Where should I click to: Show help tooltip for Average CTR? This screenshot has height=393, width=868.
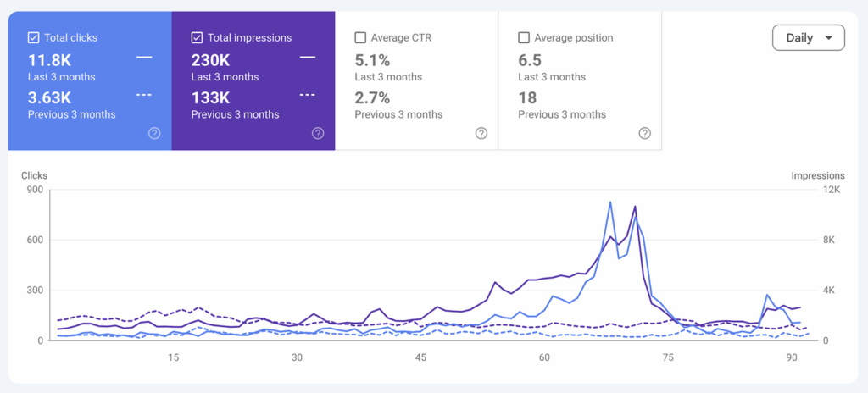481,133
